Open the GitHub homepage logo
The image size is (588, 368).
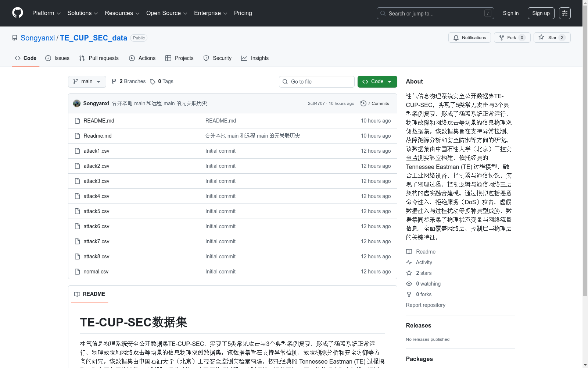(x=18, y=13)
